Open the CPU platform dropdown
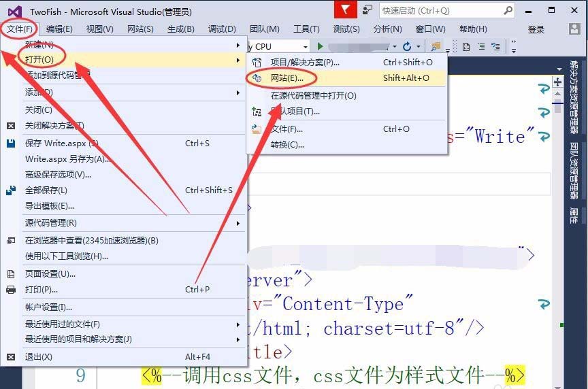Viewport: 588px width, 389px height. click(306, 47)
